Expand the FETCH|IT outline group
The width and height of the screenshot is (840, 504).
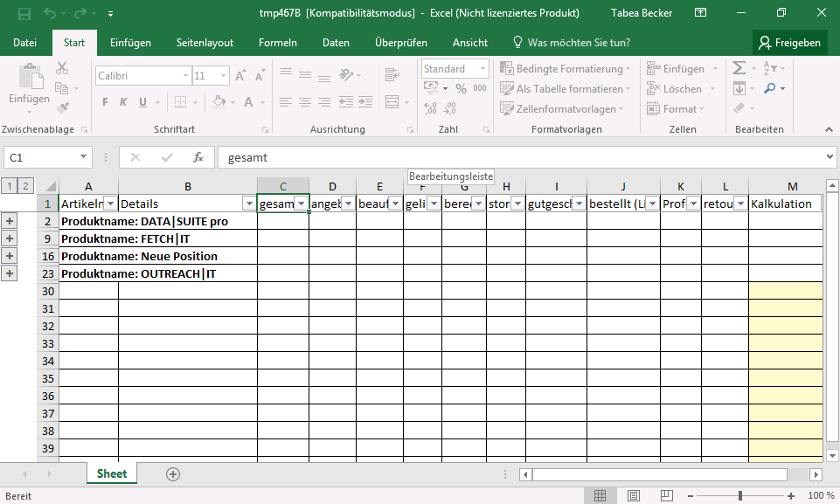click(x=9, y=238)
